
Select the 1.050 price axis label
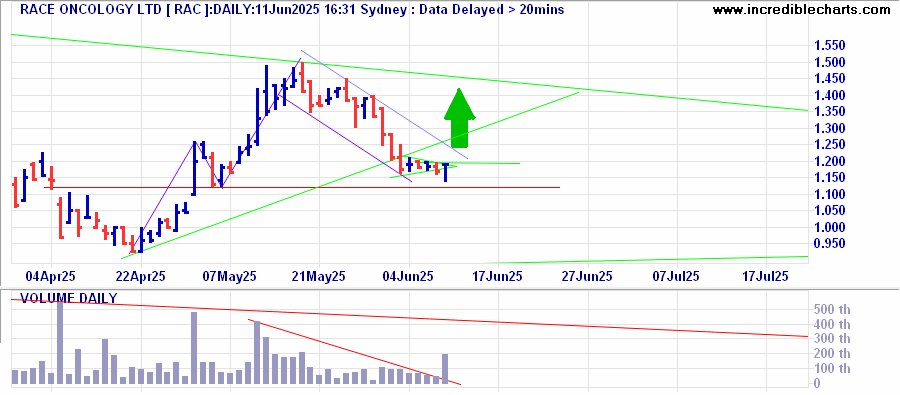tap(830, 211)
